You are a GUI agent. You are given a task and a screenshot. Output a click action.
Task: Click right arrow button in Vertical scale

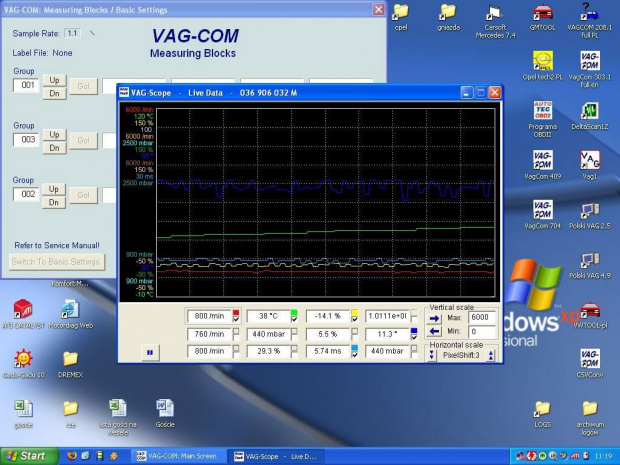tap(434, 318)
